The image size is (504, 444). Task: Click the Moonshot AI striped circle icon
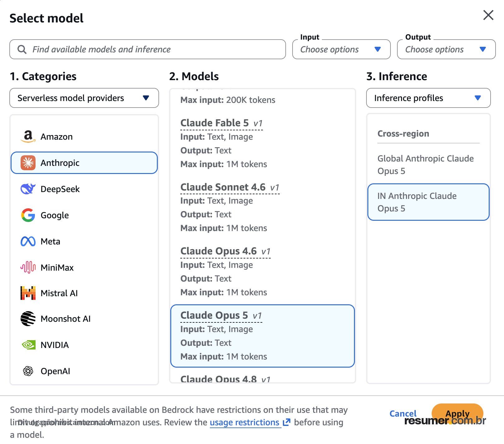(28, 319)
